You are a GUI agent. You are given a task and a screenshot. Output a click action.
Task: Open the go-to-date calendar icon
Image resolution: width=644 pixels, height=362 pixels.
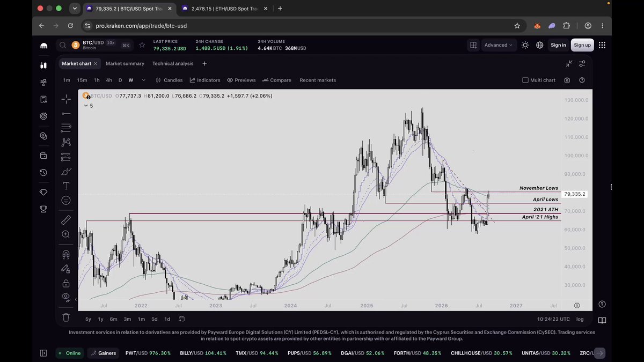[x=181, y=319]
